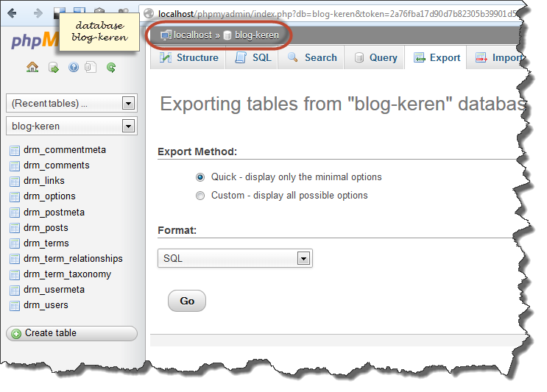The width and height of the screenshot is (547, 392).
Task: Click the localhost breadcrumb link
Action: click(x=191, y=35)
